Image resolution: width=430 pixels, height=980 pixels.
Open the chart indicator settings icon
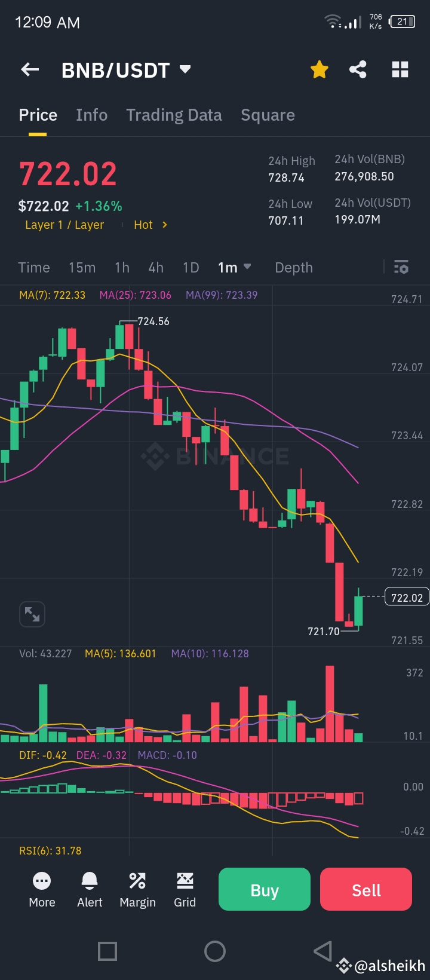coord(401,267)
